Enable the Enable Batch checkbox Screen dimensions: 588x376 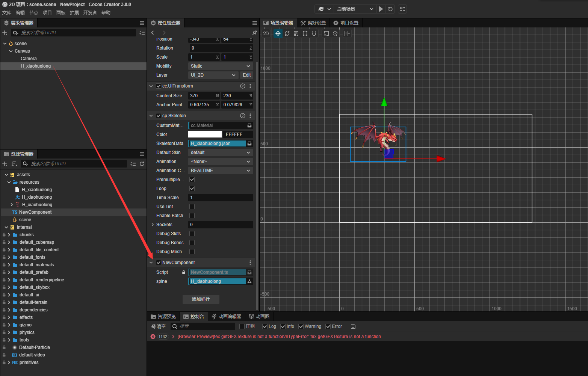192,216
